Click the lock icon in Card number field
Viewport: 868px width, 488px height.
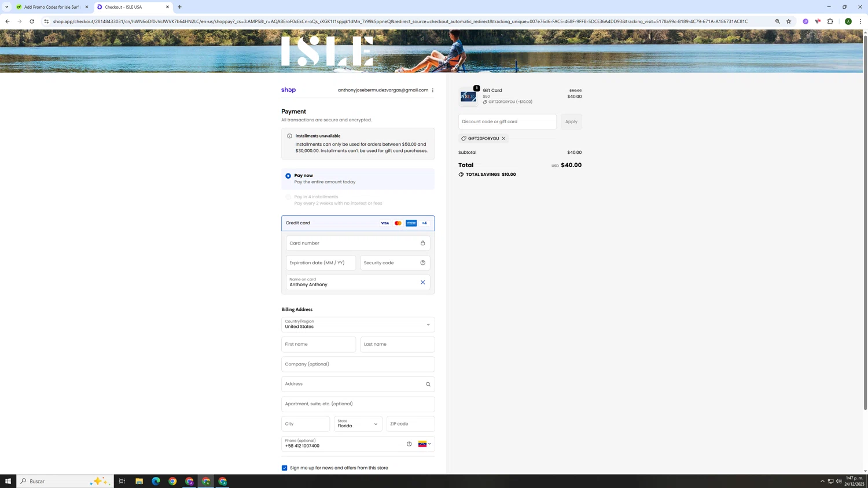(x=423, y=243)
